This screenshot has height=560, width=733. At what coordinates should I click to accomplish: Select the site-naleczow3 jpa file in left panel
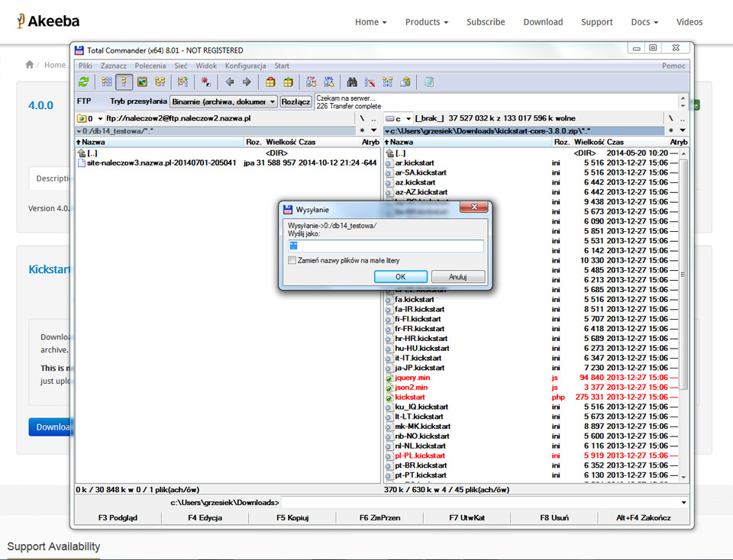tap(228, 163)
